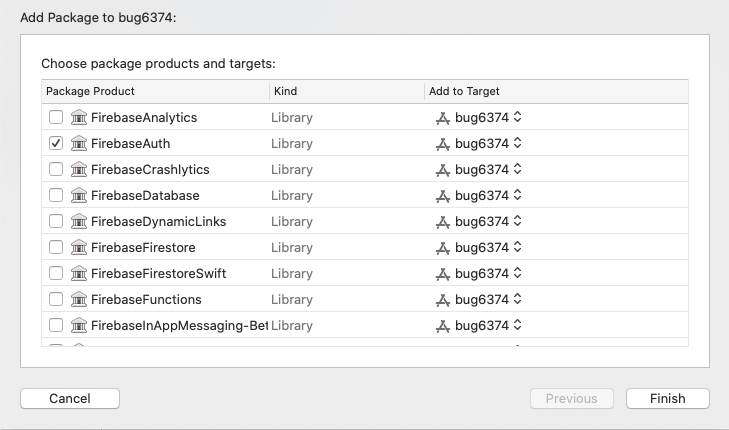729x430 pixels.
Task: Click the FirebaseCrashlytics library icon
Action: pos(80,169)
